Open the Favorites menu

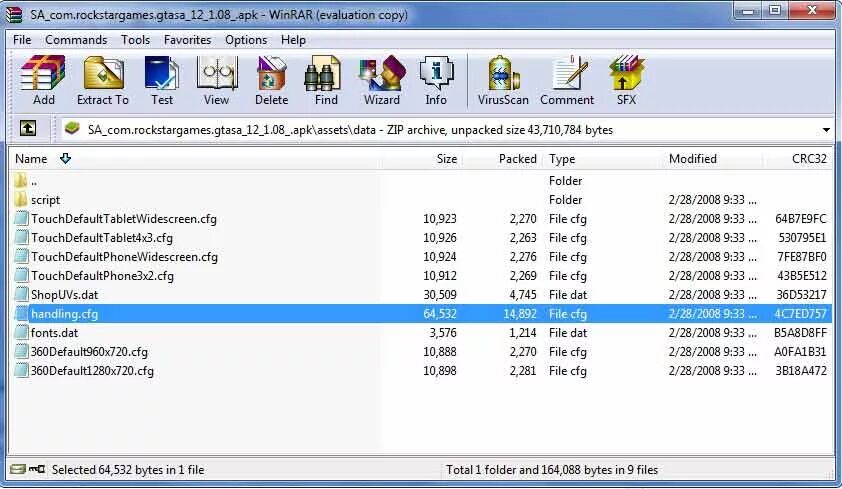(187, 40)
